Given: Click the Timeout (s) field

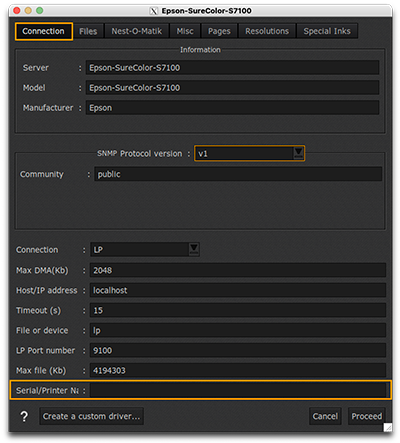Looking at the screenshot, I should click(238, 310).
